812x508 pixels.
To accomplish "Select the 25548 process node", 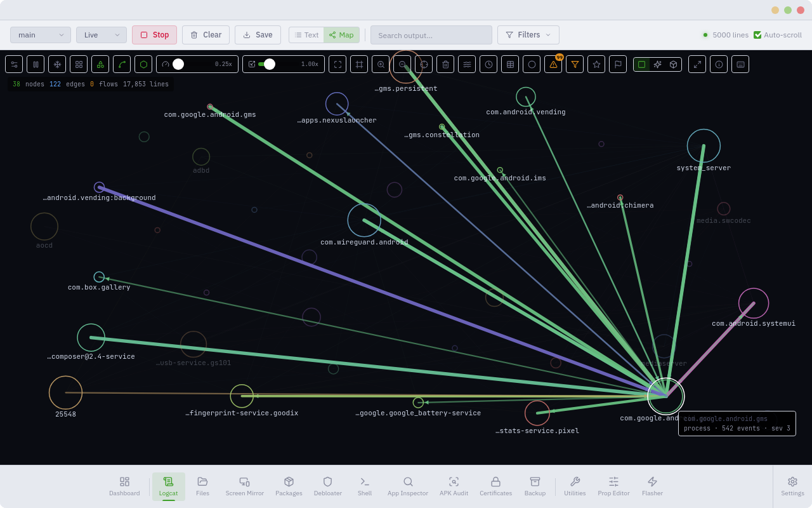I will pyautogui.click(x=65, y=392).
